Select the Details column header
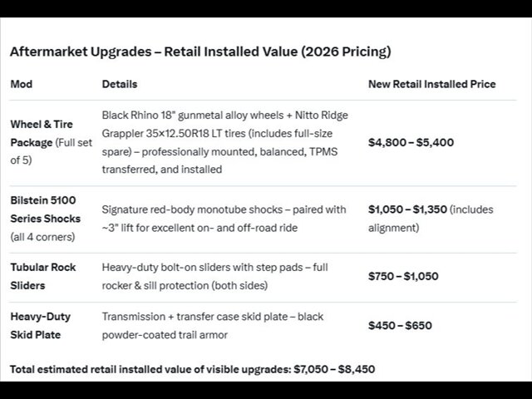 click(120, 84)
